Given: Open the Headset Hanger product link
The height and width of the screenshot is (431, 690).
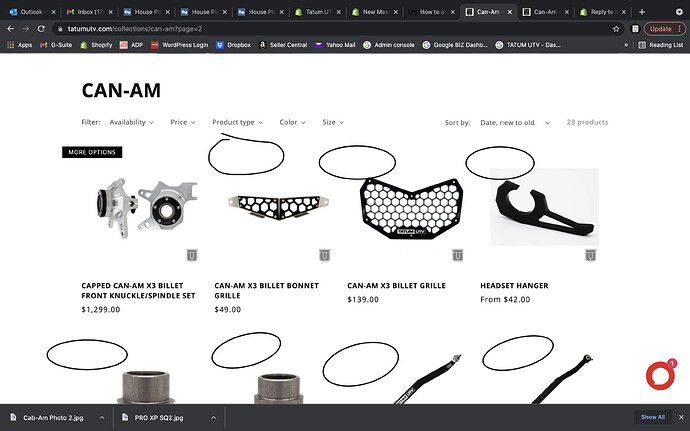Looking at the screenshot, I should click(x=514, y=285).
